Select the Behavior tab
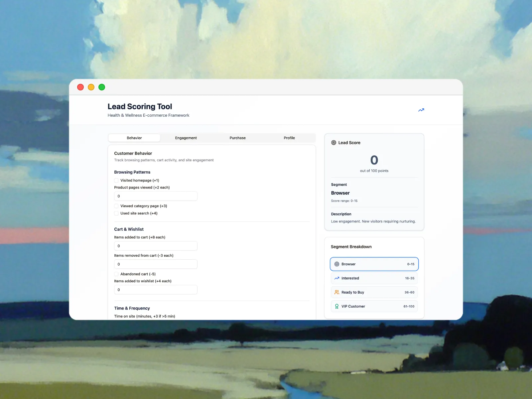The image size is (532, 399). point(134,138)
